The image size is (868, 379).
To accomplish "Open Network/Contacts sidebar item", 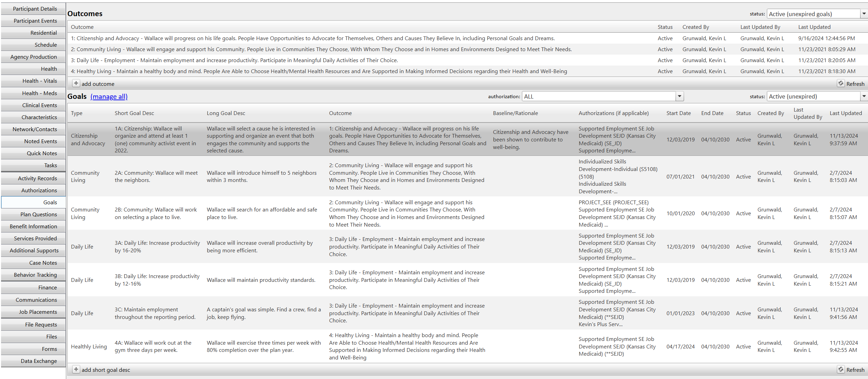I will coord(33,129).
